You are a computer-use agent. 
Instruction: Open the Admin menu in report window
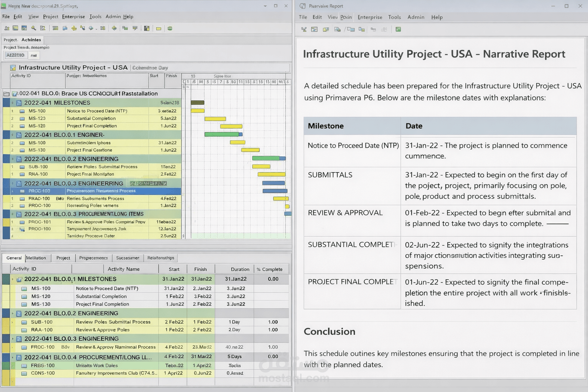416,17
